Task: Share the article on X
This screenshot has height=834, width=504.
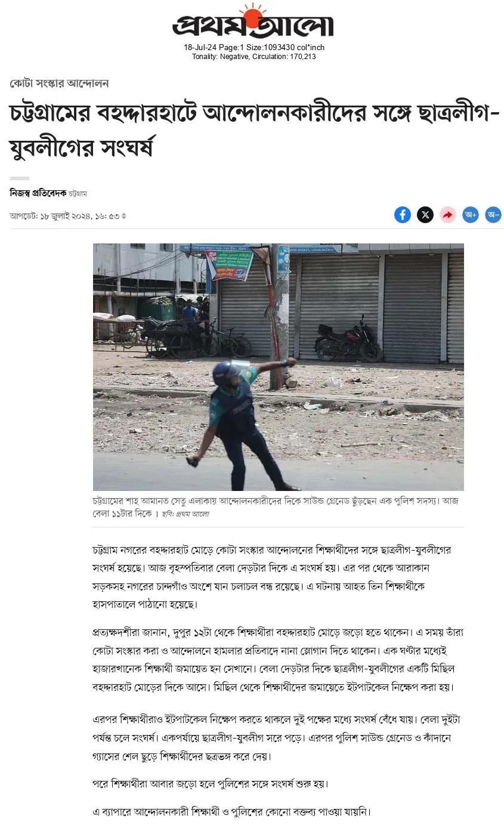Action: point(425,215)
